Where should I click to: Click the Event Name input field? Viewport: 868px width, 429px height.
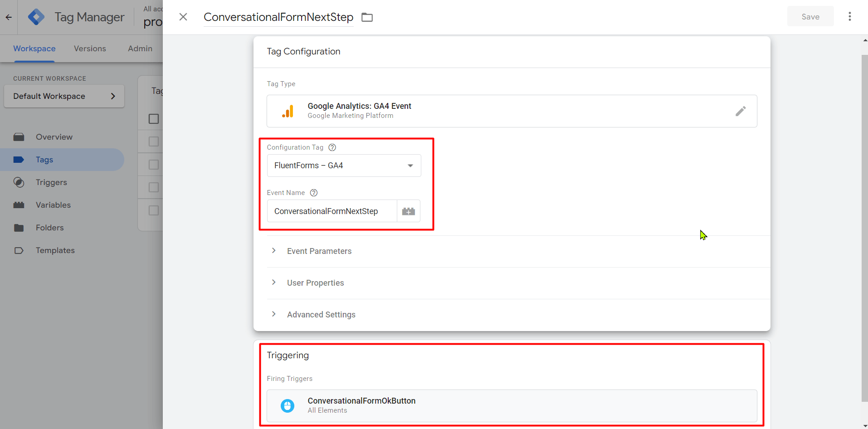(332, 211)
